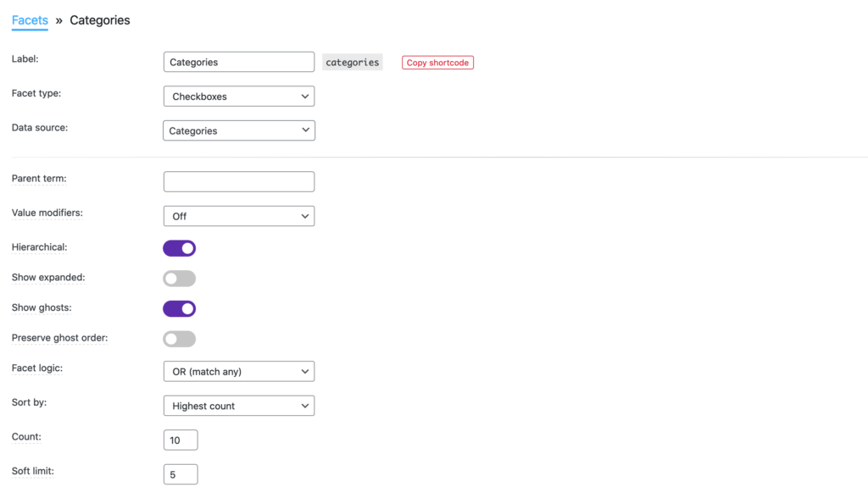The width and height of the screenshot is (868, 498).
Task: Click the Sort by chevron arrow
Action: pyautogui.click(x=305, y=407)
